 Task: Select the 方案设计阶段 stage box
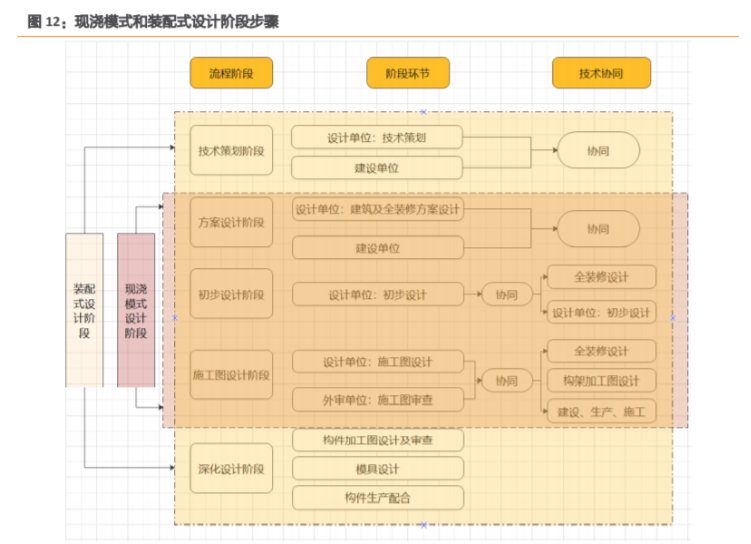231,222
